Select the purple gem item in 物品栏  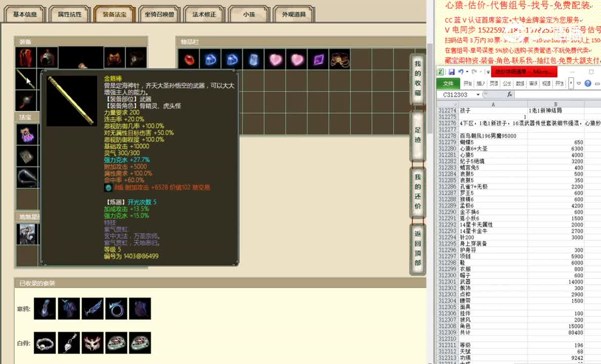318,59
